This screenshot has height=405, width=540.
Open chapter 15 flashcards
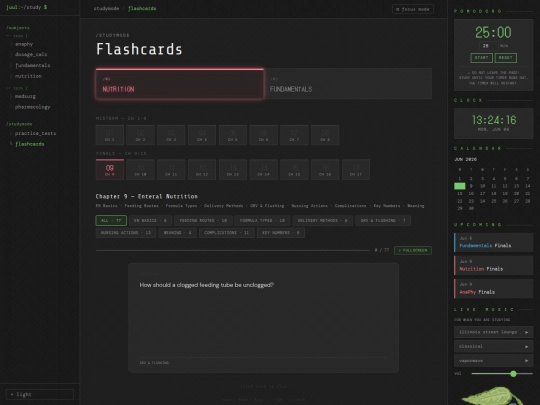(x=294, y=169)
